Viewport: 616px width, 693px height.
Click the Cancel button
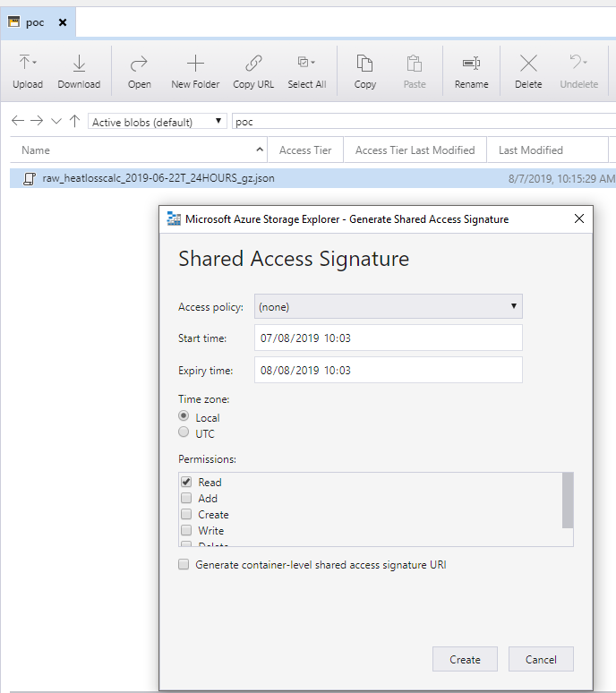541,659
